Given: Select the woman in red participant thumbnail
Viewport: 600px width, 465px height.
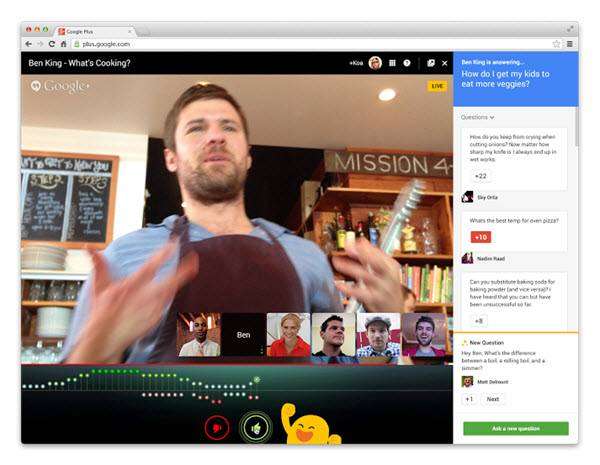Looking at the screenshot, I should coord(289,335).
